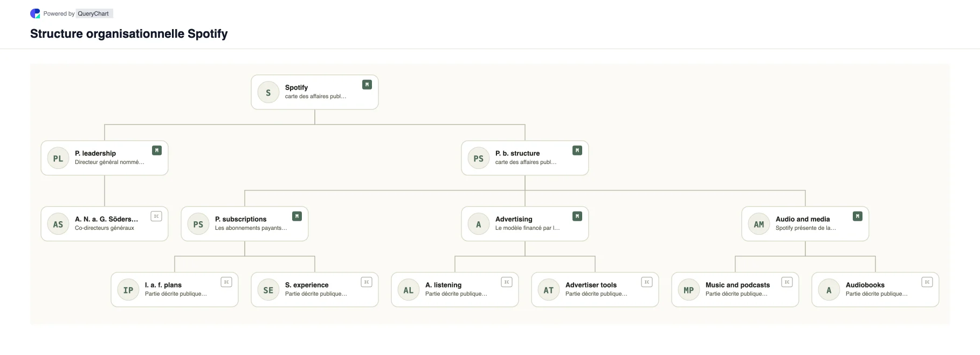
Task: Select the S. experience node card
Action: coord(315,290)
